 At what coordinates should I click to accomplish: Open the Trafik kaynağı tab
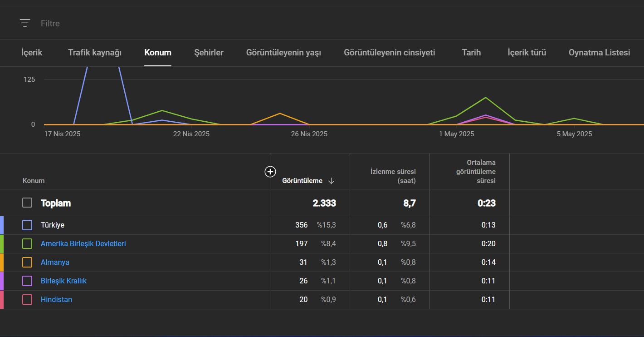[x=95, y=53]
